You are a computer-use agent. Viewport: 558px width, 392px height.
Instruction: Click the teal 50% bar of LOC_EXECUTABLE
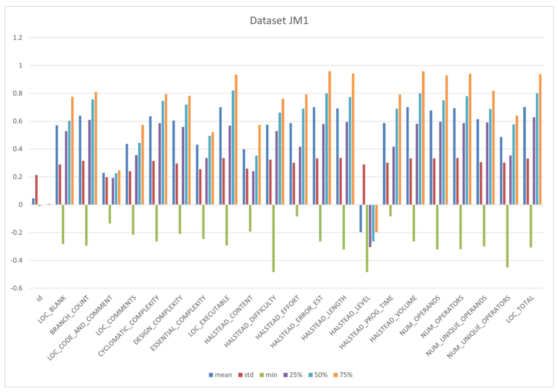[x=233, y=147]
